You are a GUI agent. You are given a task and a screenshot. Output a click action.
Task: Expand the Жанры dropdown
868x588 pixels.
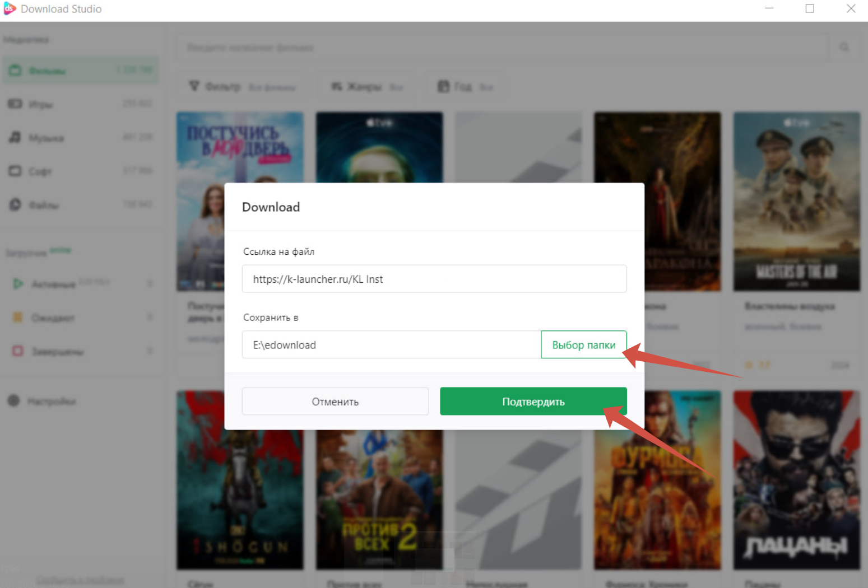(367, 87)
